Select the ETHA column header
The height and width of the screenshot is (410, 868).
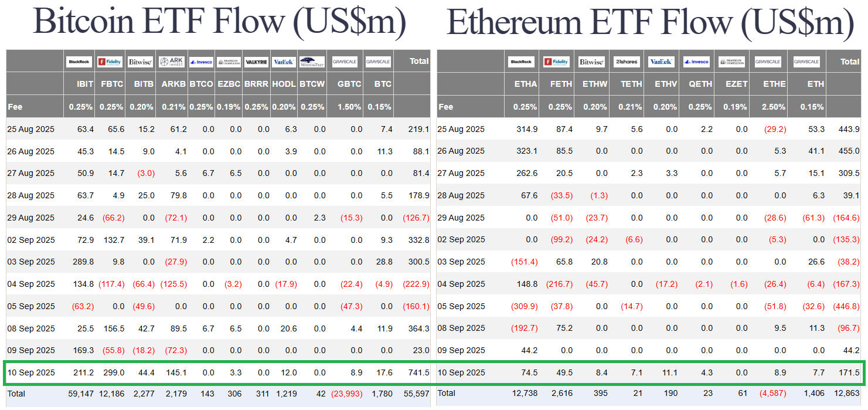tap(525, 84)
